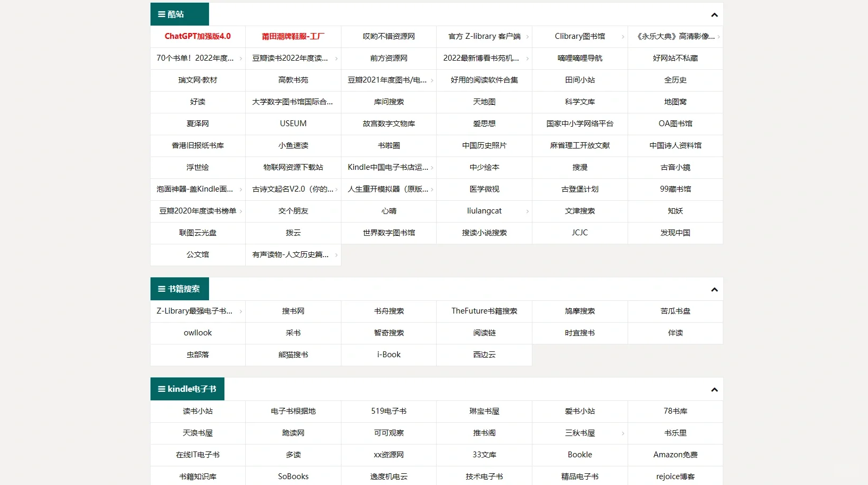The width and height of the screenshot is (868, 485).
Task: Click the hamburger icon beside 书籍搜索 header
Action: click(161, 289)
